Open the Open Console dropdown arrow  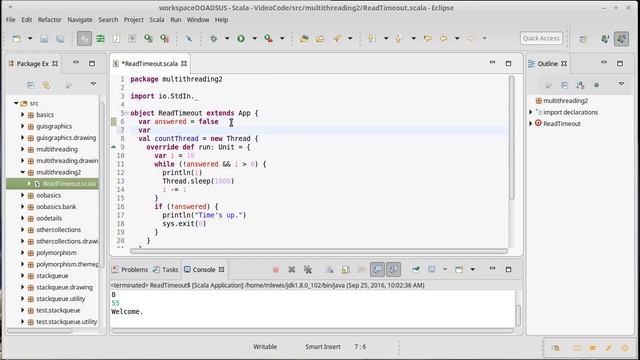(x=473, y=269)
